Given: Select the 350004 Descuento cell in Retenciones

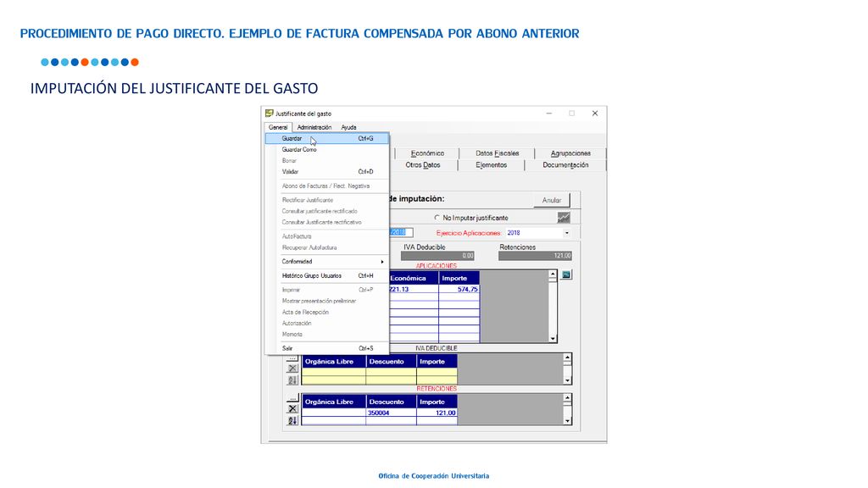Looking at the screenshot, I should pyautogui.click(x=392, y=413).
